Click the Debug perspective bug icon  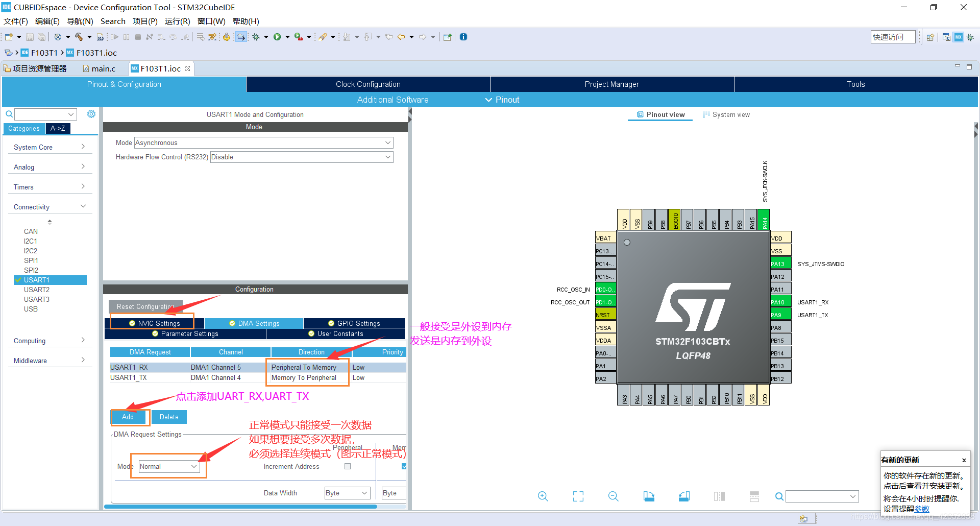click(x=970, y=37)
